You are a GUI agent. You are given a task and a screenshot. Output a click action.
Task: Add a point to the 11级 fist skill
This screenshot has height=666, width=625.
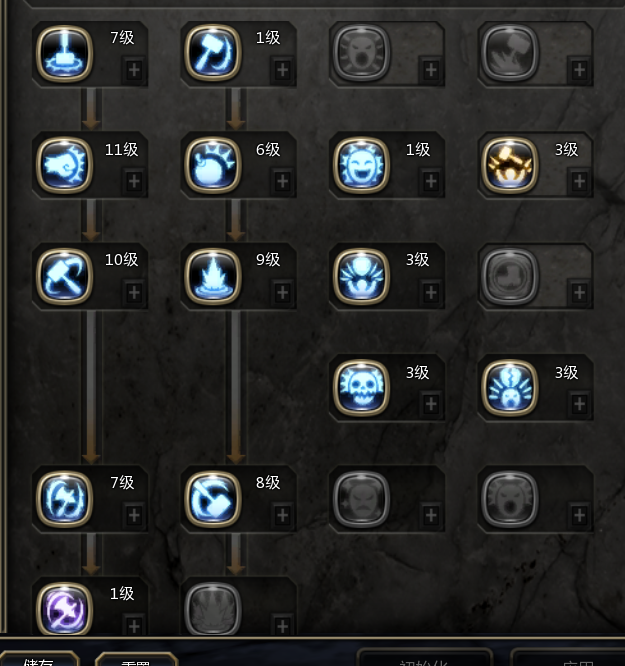[134, 181]
